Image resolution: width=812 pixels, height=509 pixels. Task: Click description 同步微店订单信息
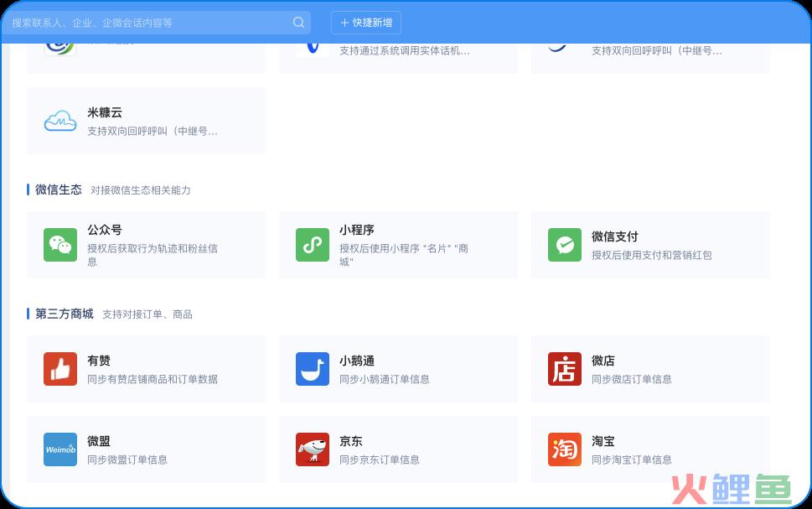tap(631, 379)
